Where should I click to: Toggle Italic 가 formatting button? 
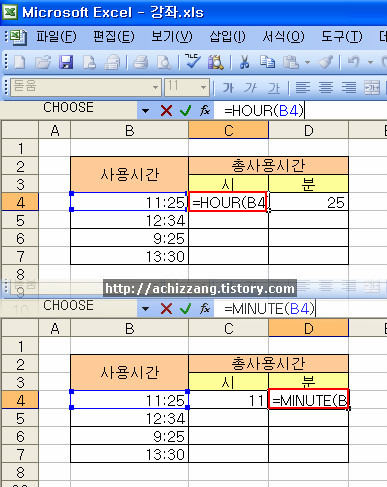coord(250,88)
